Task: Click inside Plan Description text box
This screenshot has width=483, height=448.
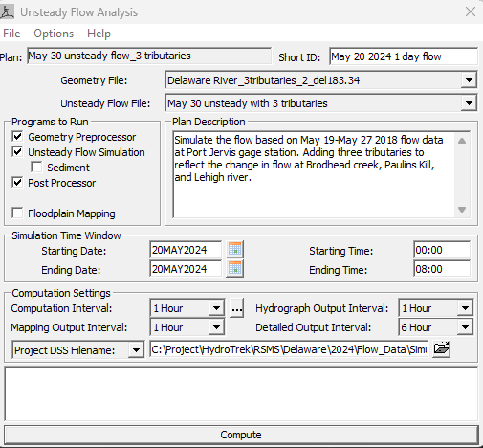Action: (x=314, y=174)
